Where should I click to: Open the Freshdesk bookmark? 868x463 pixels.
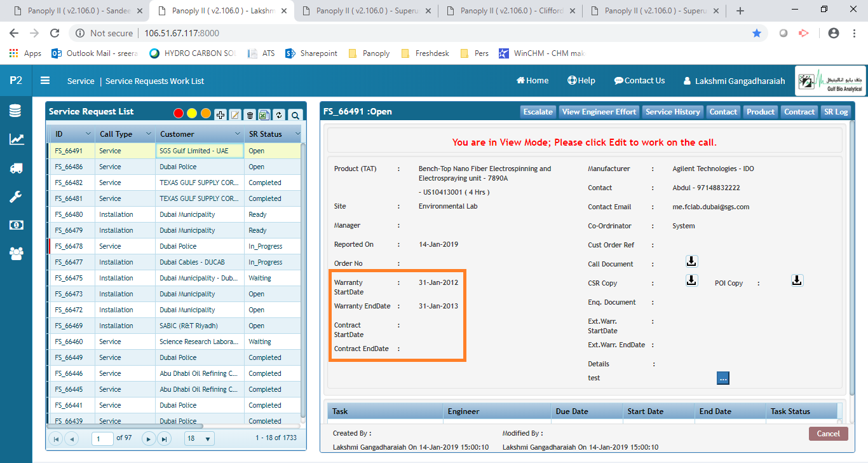(x=424, y=53)
